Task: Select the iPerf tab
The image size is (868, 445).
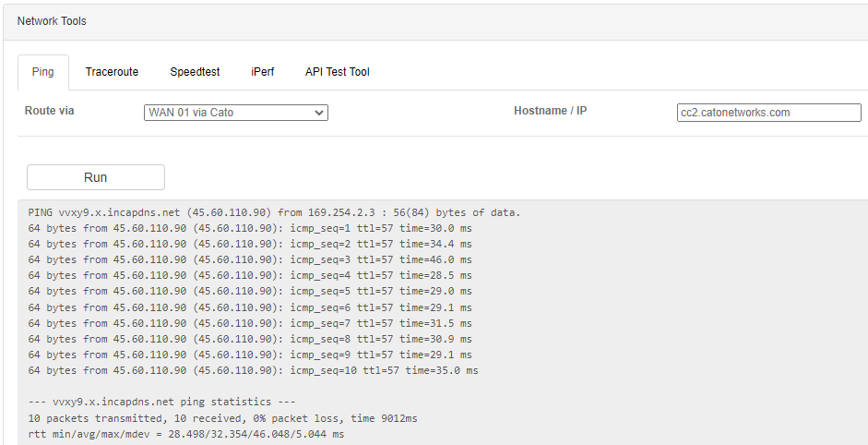Action: click(x=262, y=72)
